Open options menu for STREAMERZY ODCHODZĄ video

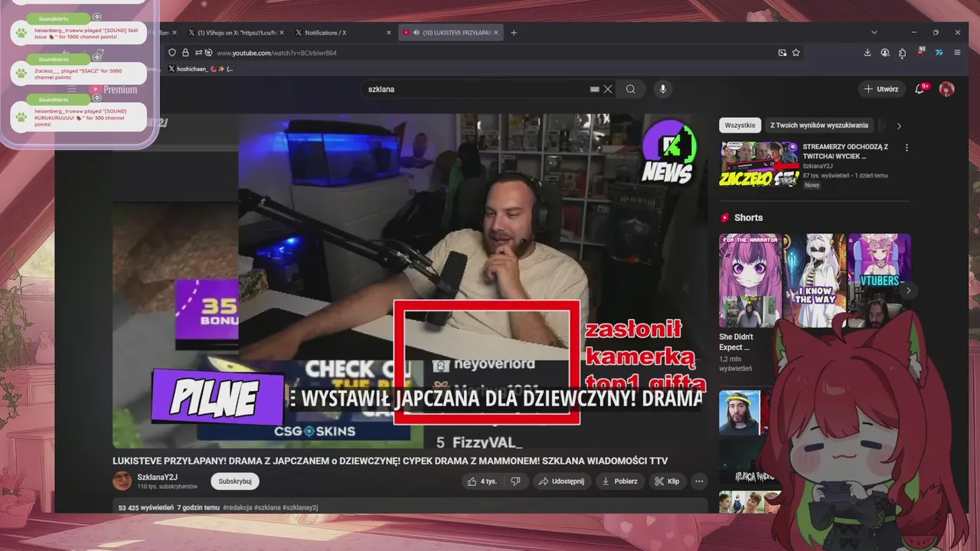point(906,148)
